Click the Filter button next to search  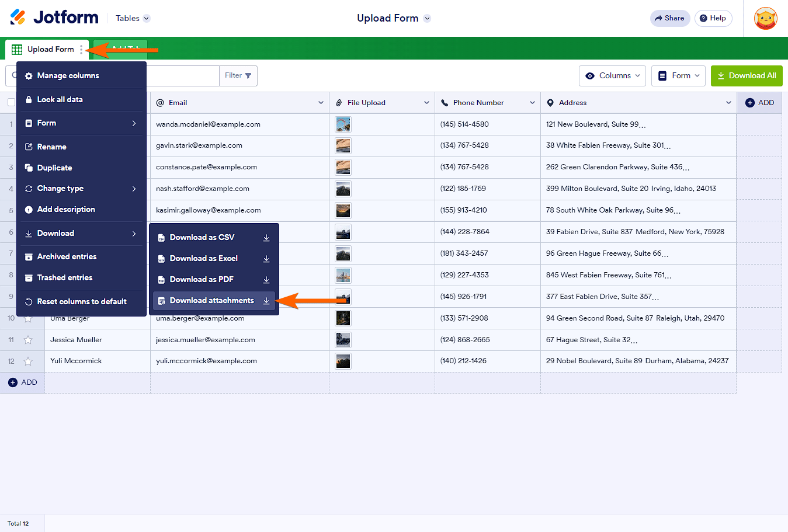(x=238, y=76)
